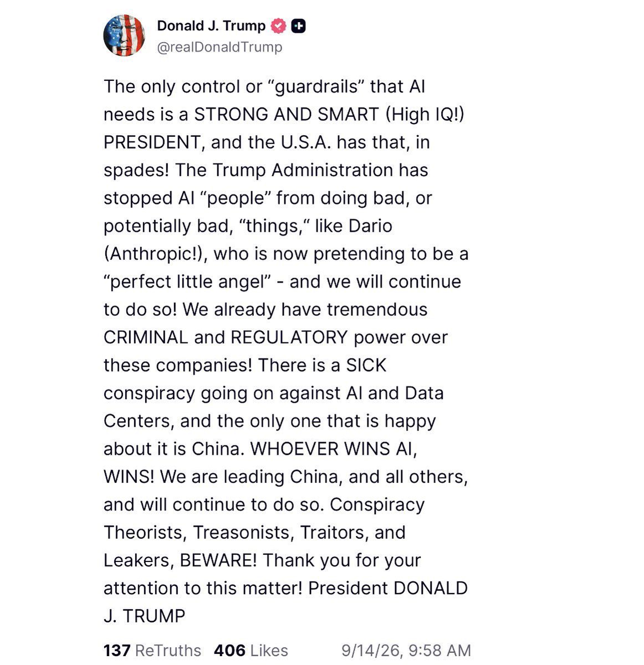Click the word SICK in the post
This screenshot has height=665, width=644.
click(366, 365)
